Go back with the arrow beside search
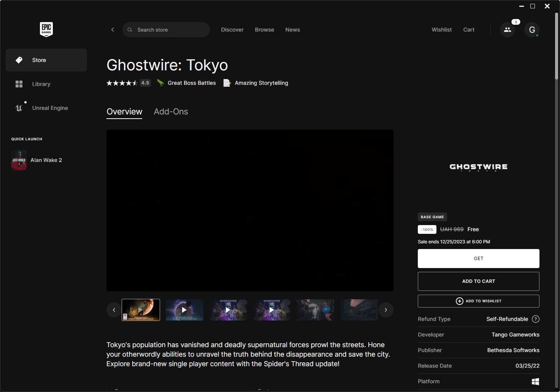The width and height of the screenshot is (560, 392). (113, 30)
